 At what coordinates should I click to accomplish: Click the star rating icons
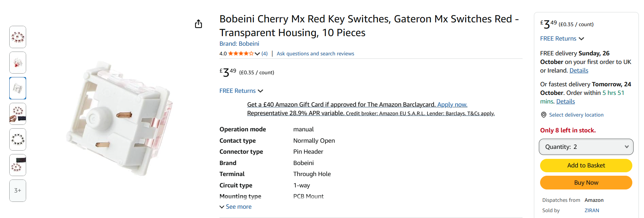(241, 54)
